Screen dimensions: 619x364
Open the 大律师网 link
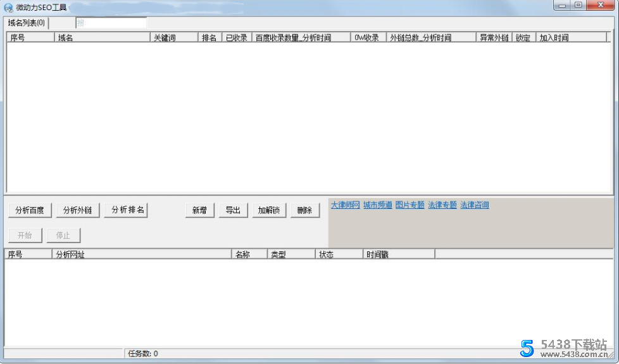tap(346, 205)
